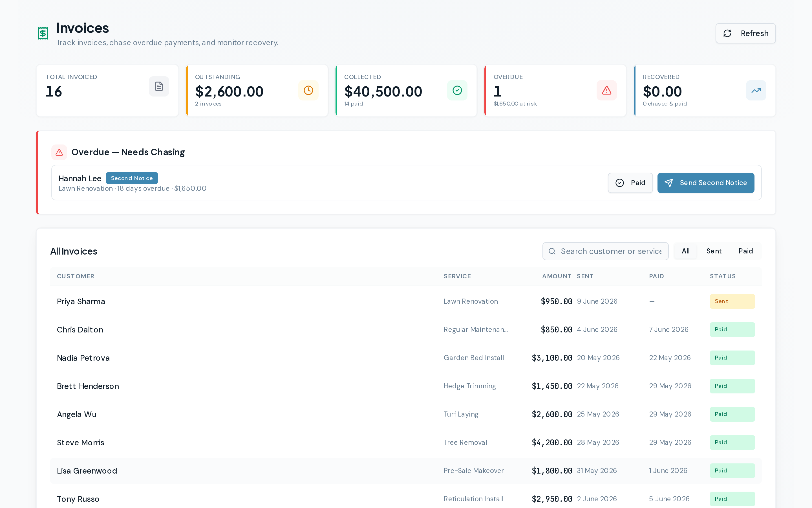
Task: Switch to the Sent filter tab
Action: tap(714, 251)
